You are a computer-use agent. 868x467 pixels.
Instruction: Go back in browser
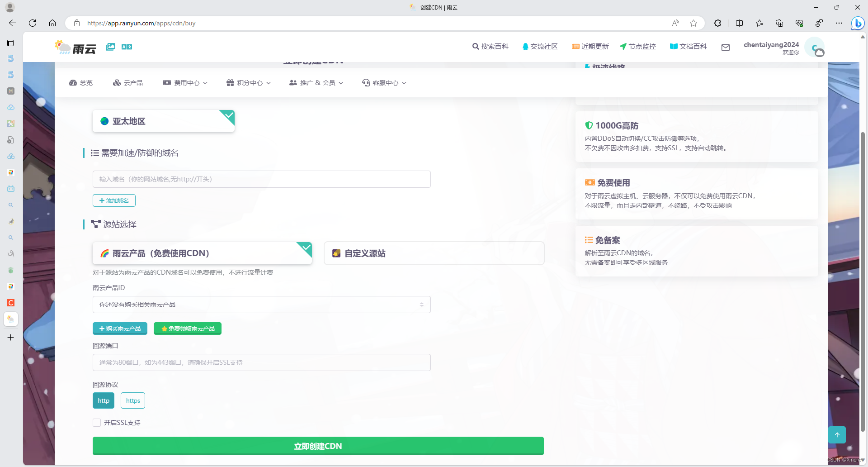pyautogui.click(x=13, y=23)
